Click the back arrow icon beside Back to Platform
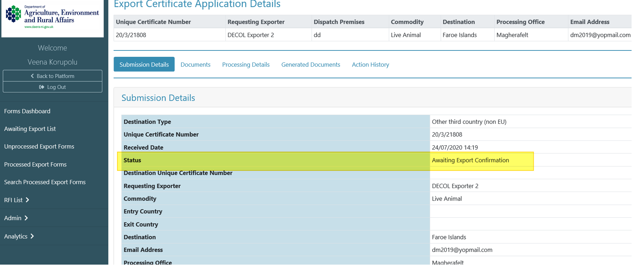The width and height of the screenshot is (644, 268). (32, 76)
